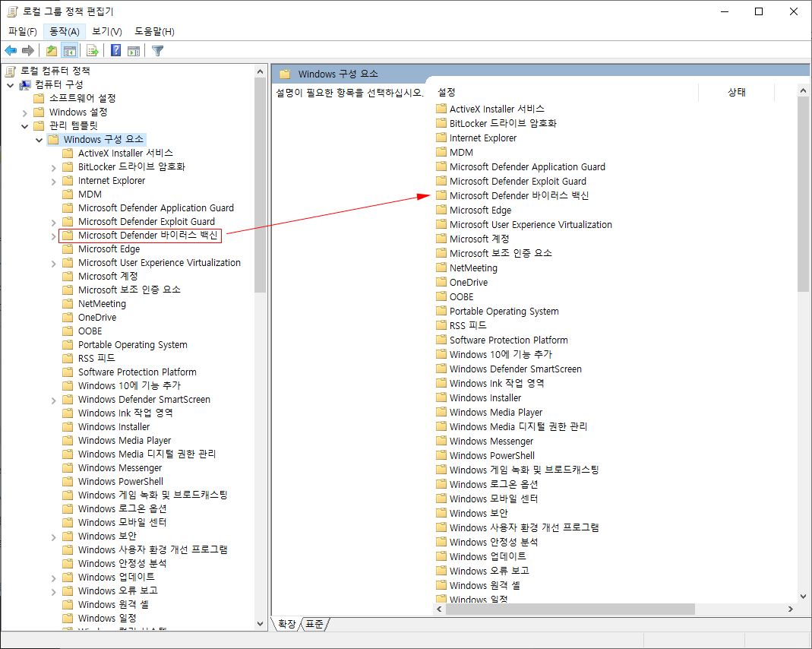Expand Internet Explorer node in tree
The width and height of the screenshot is (812, 649).
coord(54,182)
